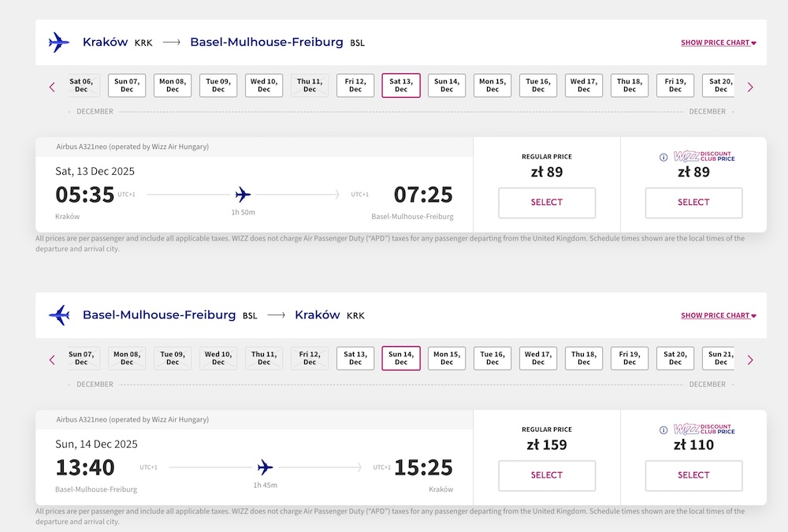The image size is (788, 532).
Task: Pick Sat 13, Dec return date
Action: pos(355,359)
